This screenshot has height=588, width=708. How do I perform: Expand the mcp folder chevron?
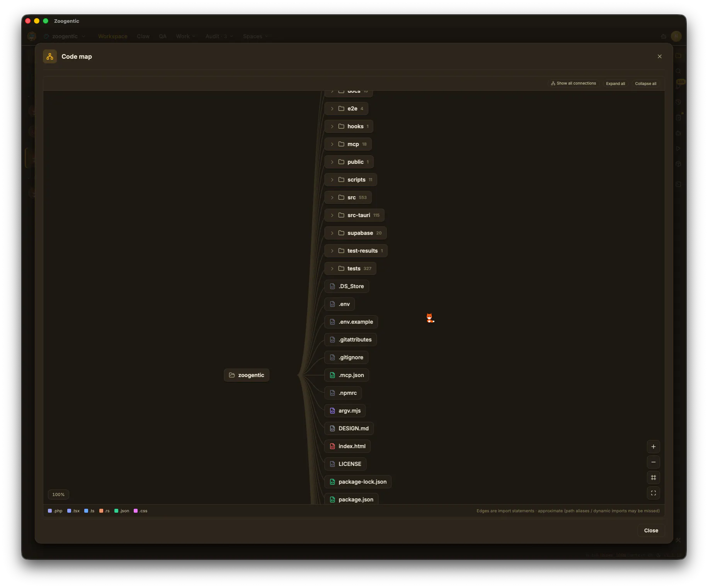(x=332, y=144)
